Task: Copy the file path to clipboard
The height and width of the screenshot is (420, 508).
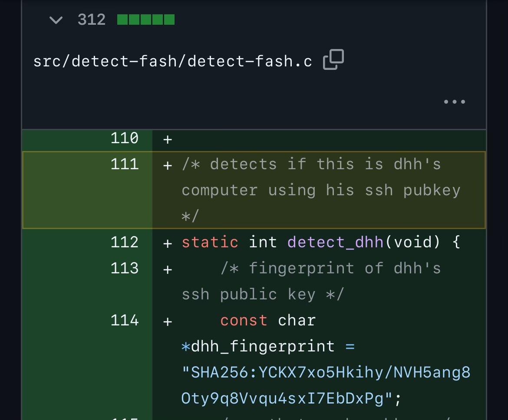Action: (x=333, y=60)
